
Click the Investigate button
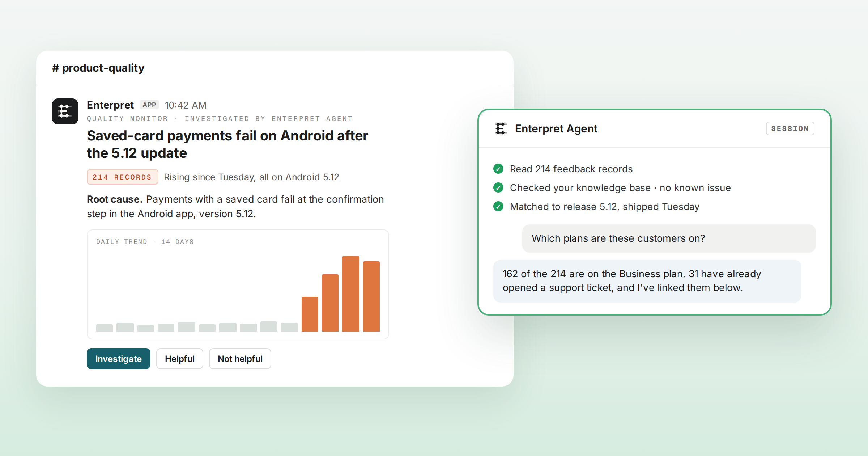(x=119, y=359)
